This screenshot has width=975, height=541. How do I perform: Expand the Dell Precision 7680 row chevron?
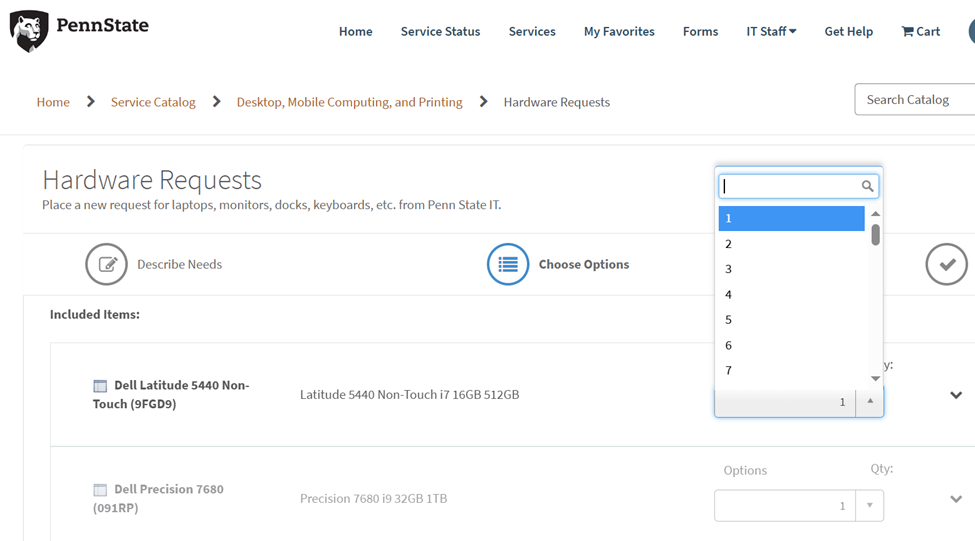[x=956, y=499]
